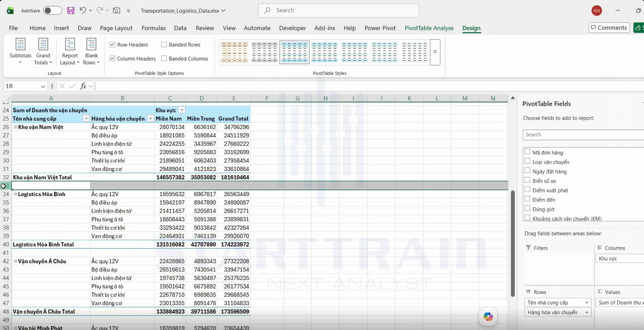Enable Banded Rows checkbox
Image resolution: width=644 pixels, height=330 pixels.
164,44
